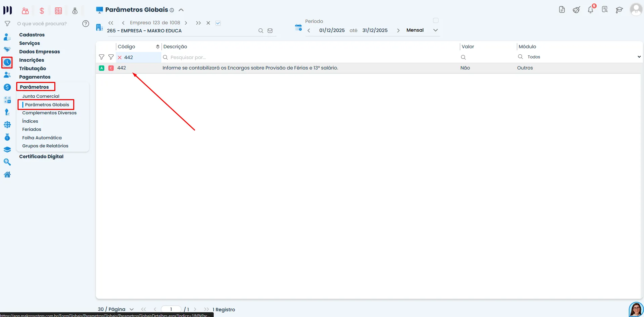Open the notifications bell icon

click(x=590, y=10)
